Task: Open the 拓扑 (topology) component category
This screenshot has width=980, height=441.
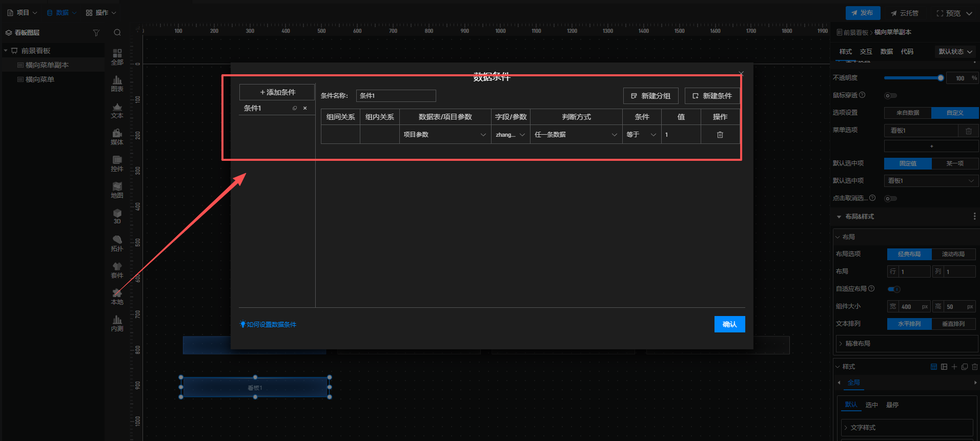Action: [117, 243]
